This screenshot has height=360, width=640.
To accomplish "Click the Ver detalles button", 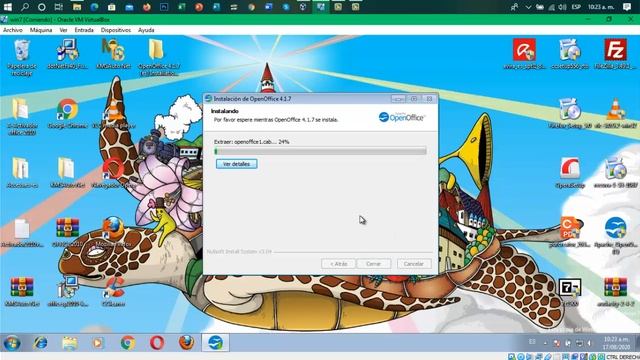I will pos(237,164).
